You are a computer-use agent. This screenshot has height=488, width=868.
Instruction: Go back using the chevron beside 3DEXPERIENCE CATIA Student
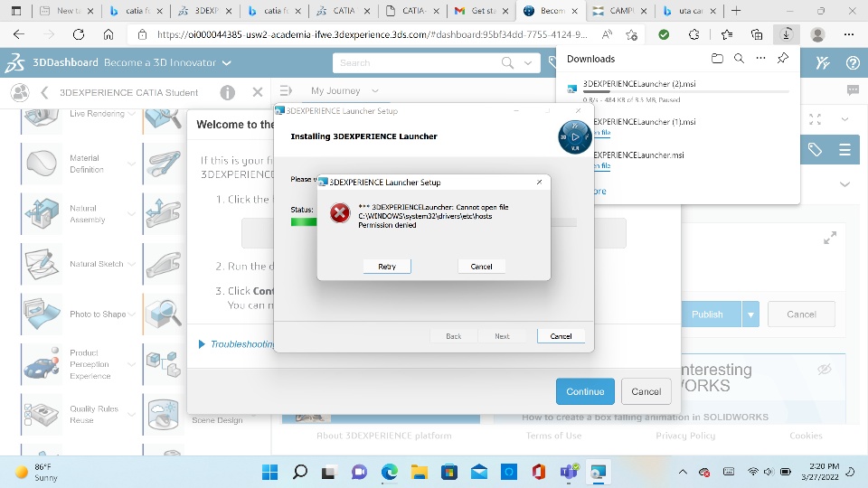(x=45, y=92)
